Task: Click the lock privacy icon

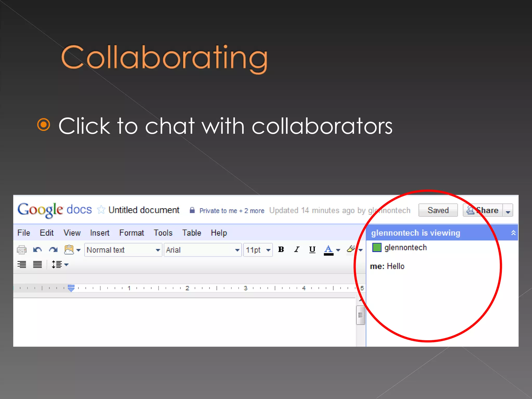Action: pyautogui.click(x=192, y=210)
